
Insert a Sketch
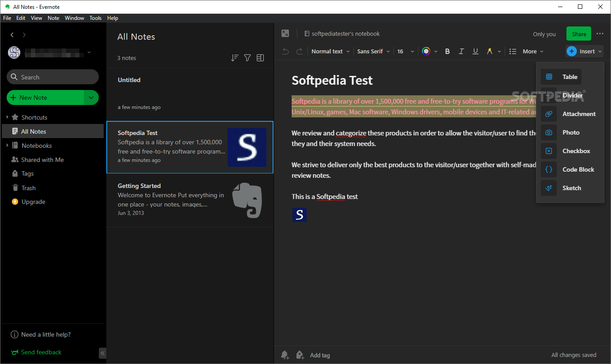[x=562, y=188]
